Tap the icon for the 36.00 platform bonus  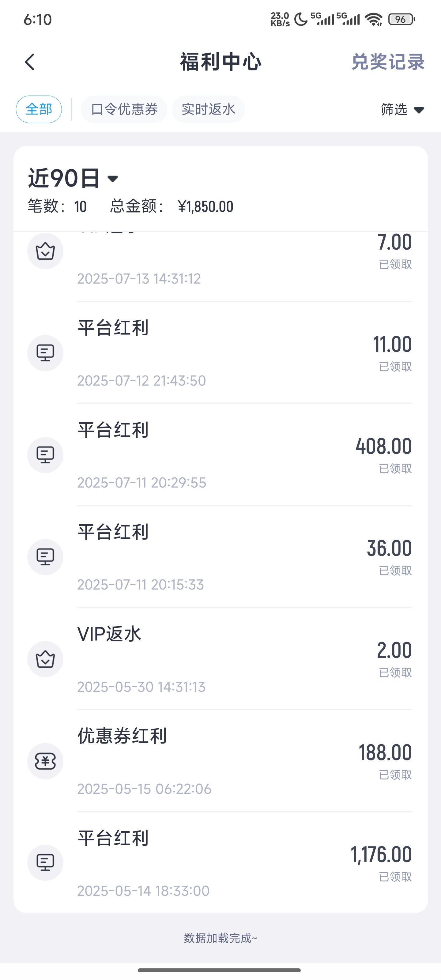(45, 557)
